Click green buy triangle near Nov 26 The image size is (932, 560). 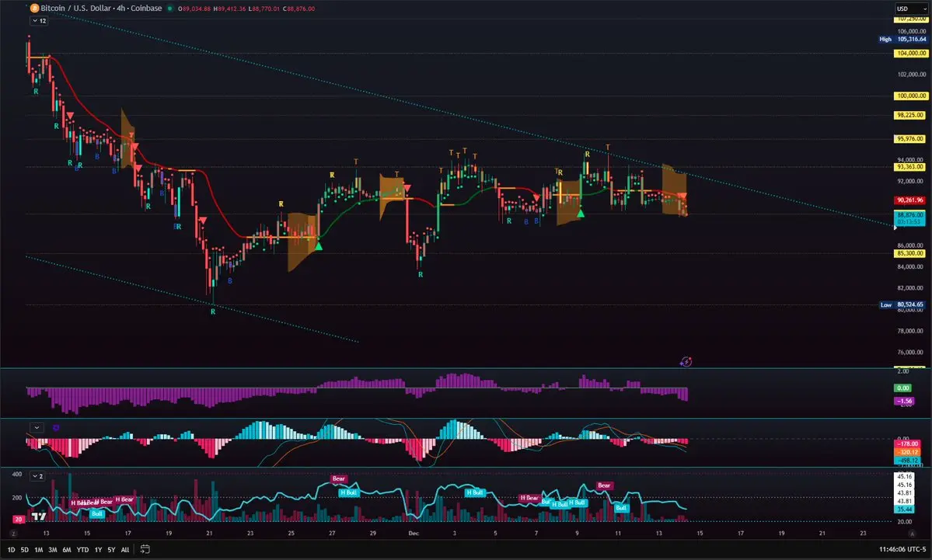319,246
